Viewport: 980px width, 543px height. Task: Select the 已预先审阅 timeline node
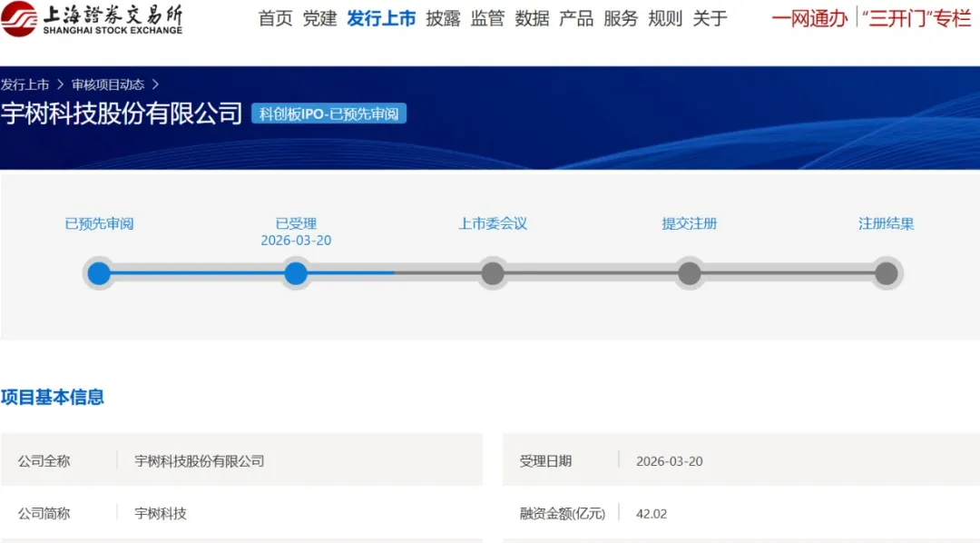pos(99,272)
